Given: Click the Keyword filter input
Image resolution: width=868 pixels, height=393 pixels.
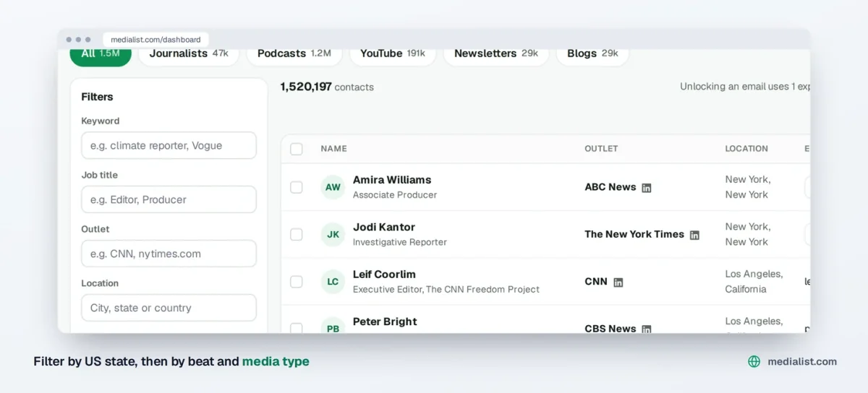Looking at the screenshot, I should tap(169, 145).
